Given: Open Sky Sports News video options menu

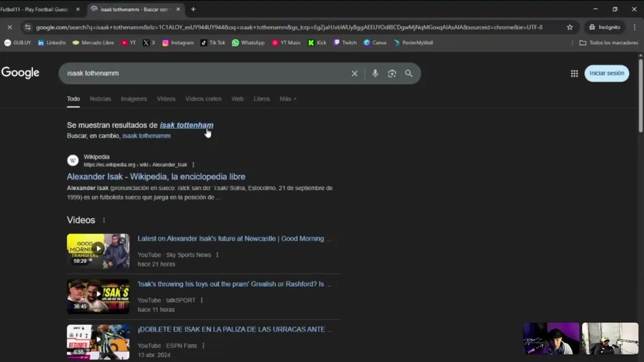Looking at the screenshot, I should (x=217, y=255).
